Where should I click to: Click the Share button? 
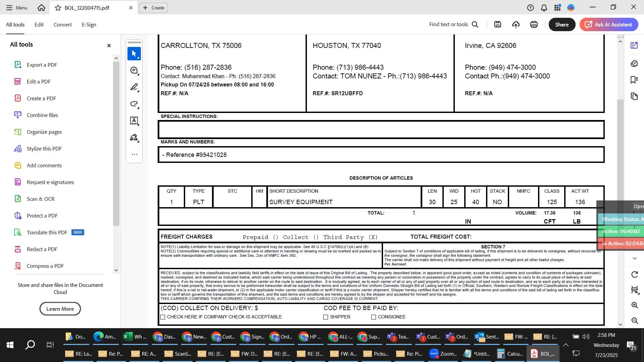click(x=562, y=24)
